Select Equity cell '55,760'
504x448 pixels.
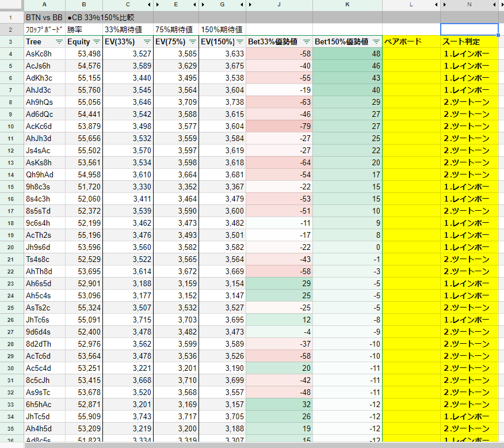pos(84,90)
